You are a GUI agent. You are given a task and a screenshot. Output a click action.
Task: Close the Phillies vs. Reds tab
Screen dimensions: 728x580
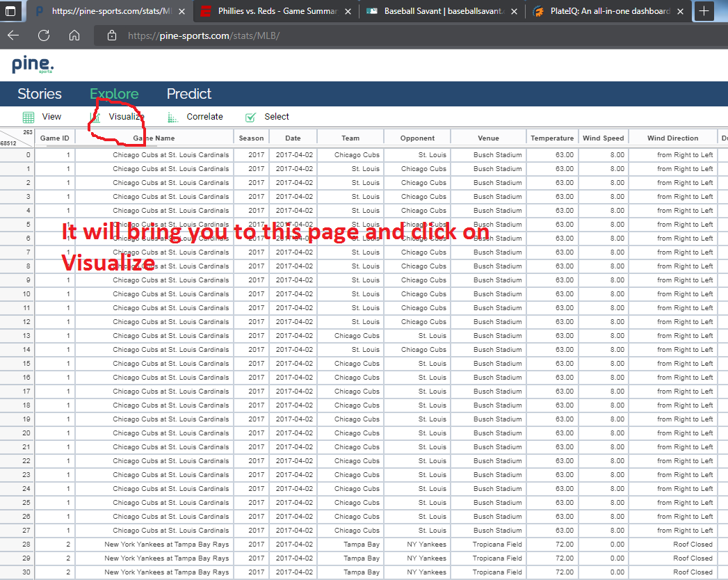348,11
